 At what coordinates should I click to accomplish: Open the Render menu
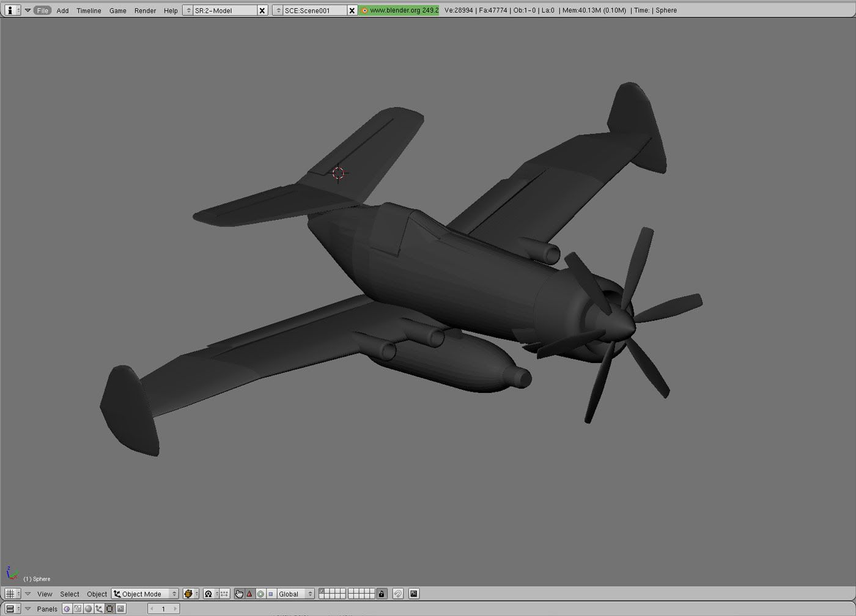[x=145, y=10]
